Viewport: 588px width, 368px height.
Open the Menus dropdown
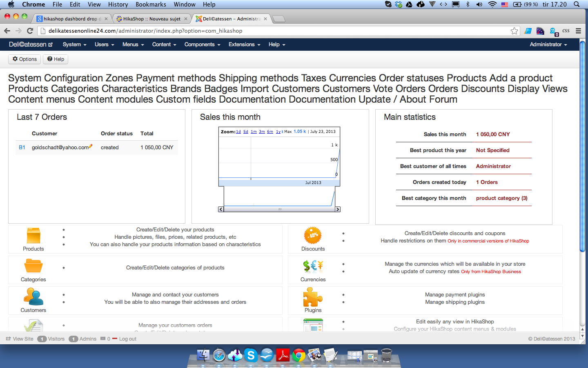click(x=133, y=45)
